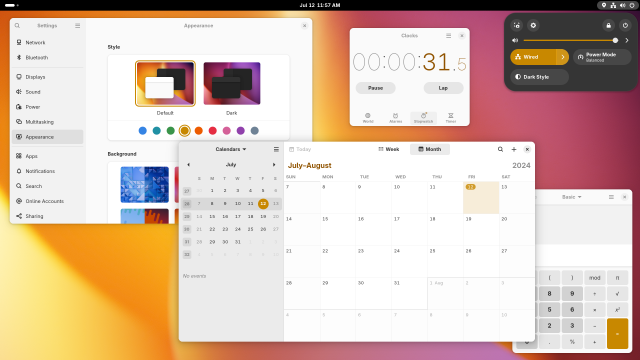The image size is (640, 360).
Task: Toggle the Wired network connection
Action: coord(533,57)
